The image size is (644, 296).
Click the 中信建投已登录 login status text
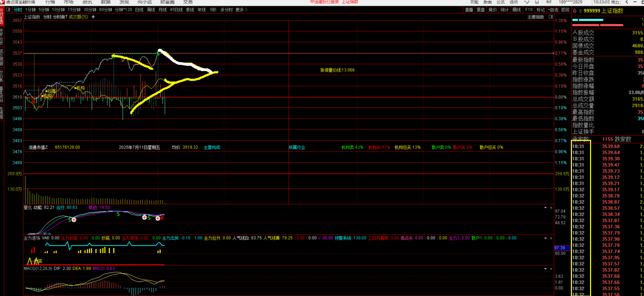point(324,2)
